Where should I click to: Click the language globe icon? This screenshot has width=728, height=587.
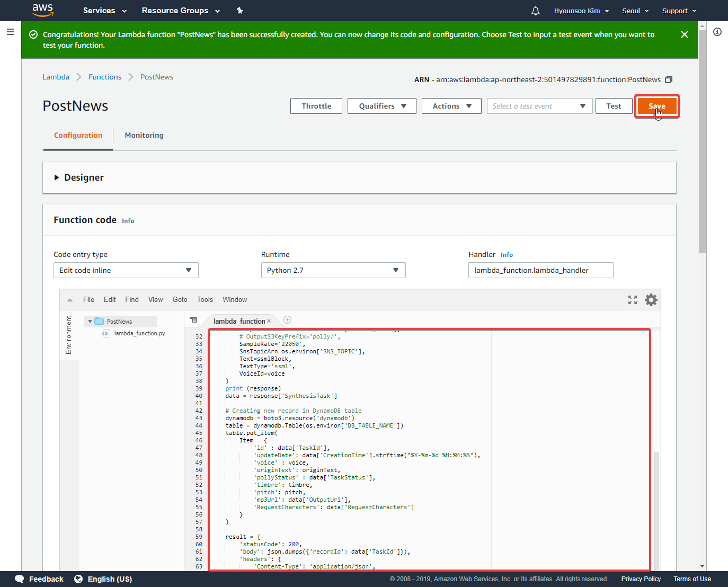[78, 579]
